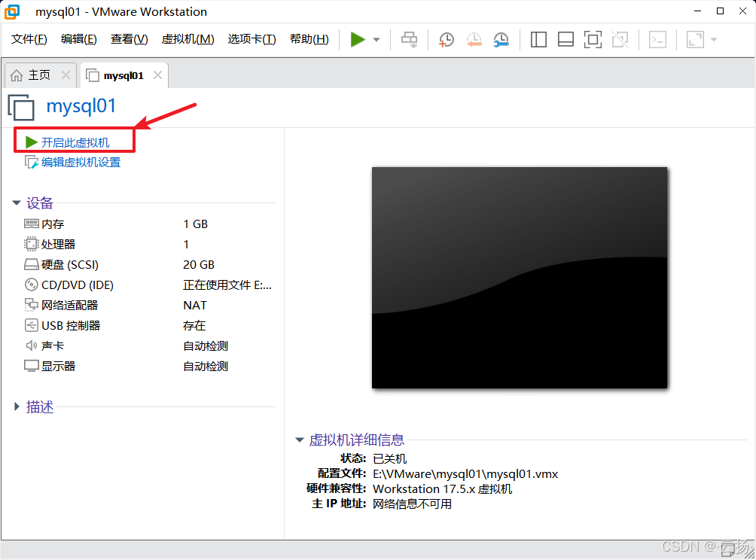Image resolution: width=756 pixels, height=560 pixels.
Task: Open the stretch display dropdown arrow
Action: 714,40
